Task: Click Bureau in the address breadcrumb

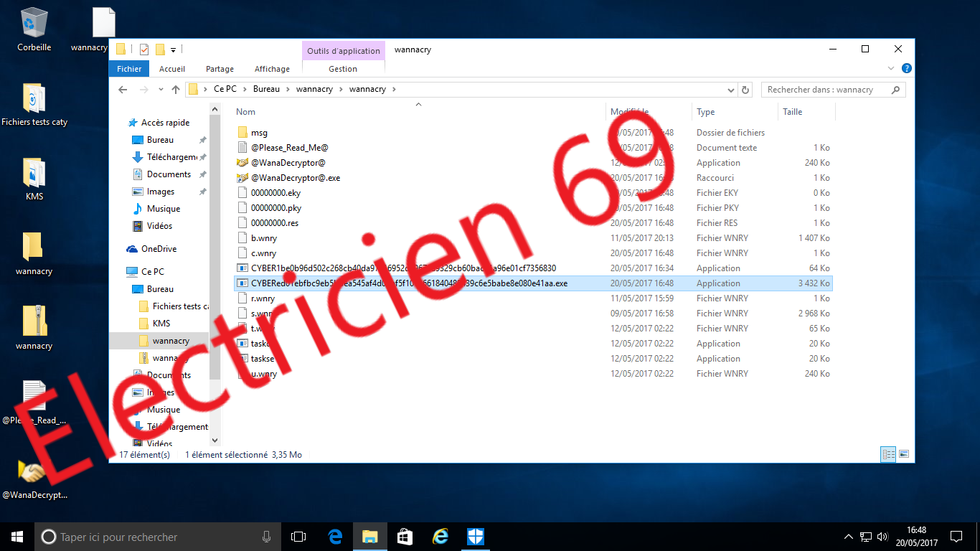Action: [x=266, y=90]
